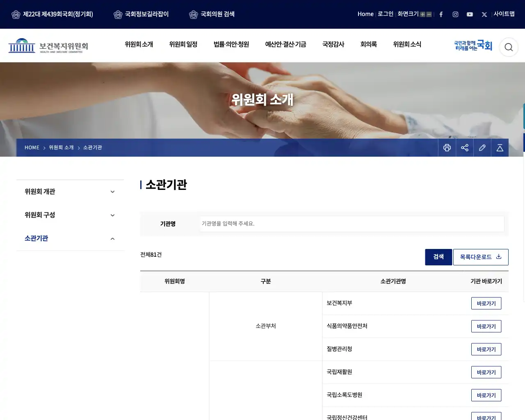525x420 pixels.
Task: Open the 회의록 main menu
Action: point(369,44)
